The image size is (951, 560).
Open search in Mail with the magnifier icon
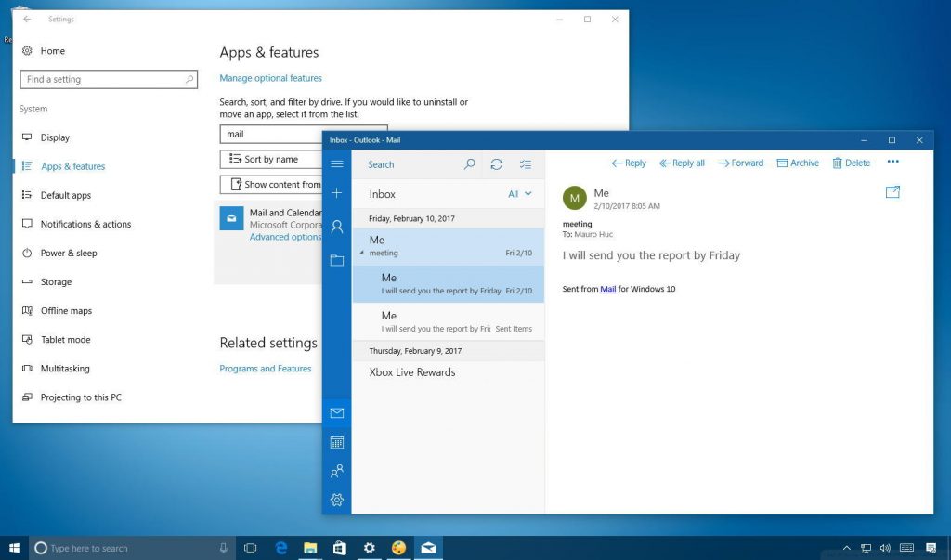coord(470,163)
